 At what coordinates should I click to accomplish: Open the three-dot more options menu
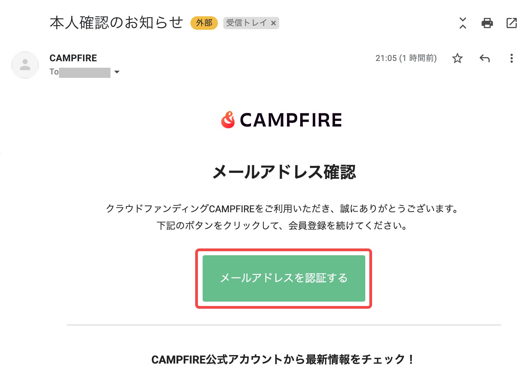pos(511,58)
